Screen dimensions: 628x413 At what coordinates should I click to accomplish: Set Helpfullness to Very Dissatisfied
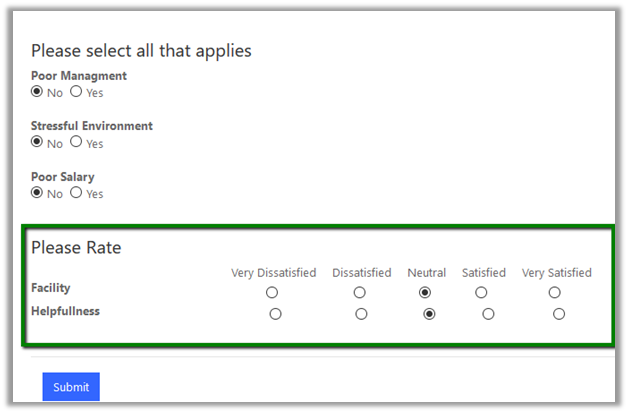point(276,314)
